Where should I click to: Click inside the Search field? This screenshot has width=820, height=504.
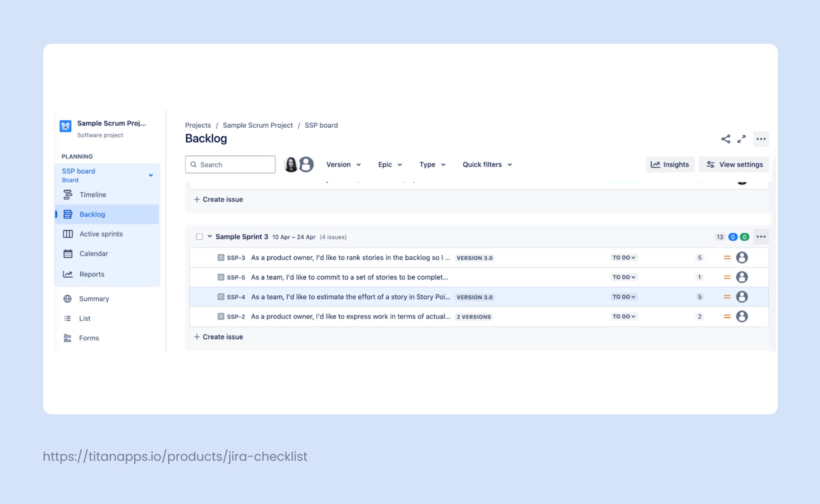tap(230, 164)
